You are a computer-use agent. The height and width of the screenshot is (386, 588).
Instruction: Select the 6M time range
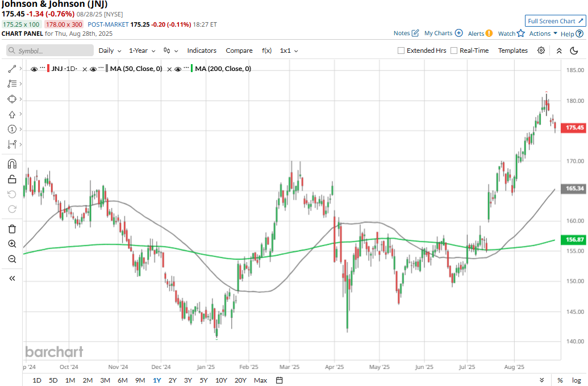[123, 380]
